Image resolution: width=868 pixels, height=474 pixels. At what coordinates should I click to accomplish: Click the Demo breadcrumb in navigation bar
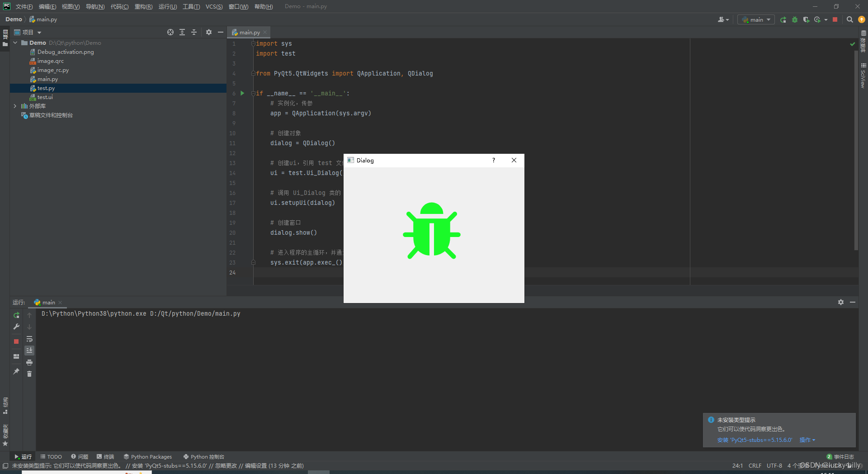(14, 19)
